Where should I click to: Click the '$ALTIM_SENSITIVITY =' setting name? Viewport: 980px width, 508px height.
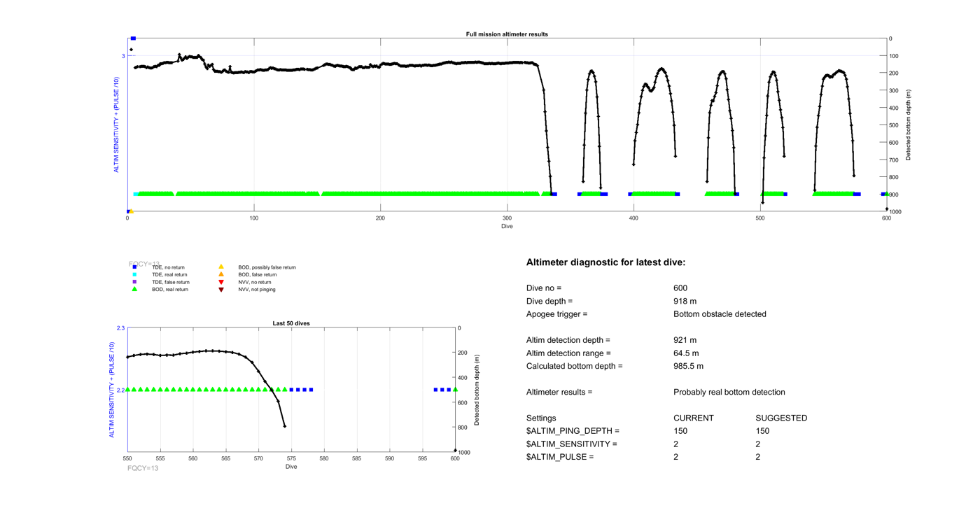pos(572,444)
